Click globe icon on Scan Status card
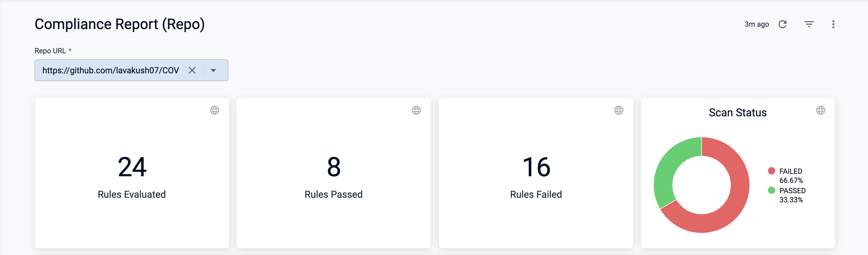 (x=820, y=110)
